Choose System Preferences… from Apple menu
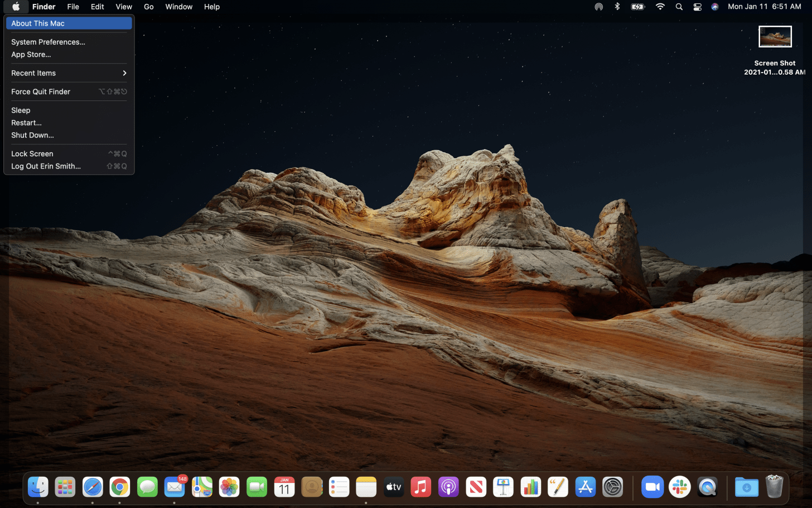 [48, 42]
